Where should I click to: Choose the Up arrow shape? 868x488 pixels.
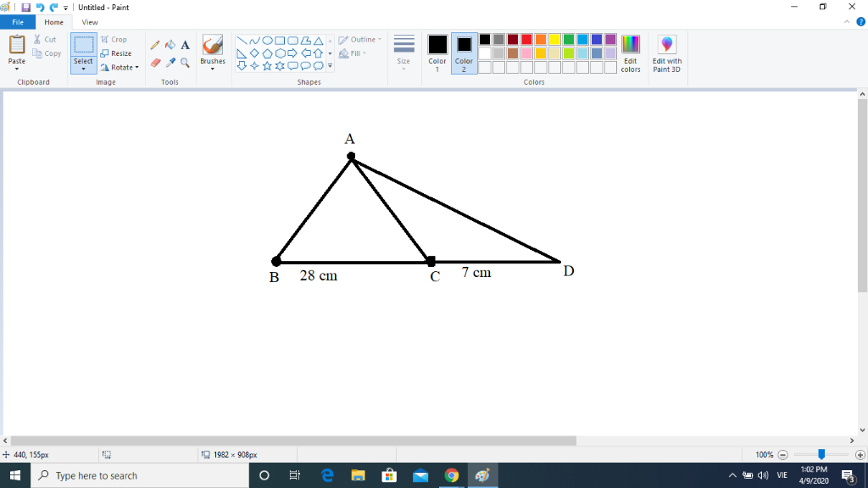[319, 53]
